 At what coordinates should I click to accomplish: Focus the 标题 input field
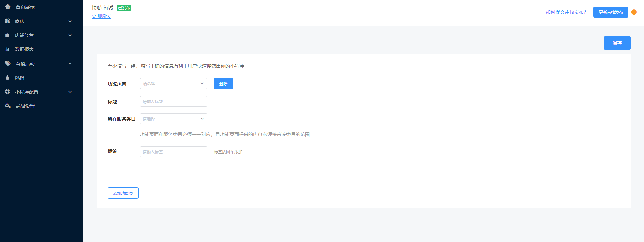pyautogui.click(x=173, y=101)
